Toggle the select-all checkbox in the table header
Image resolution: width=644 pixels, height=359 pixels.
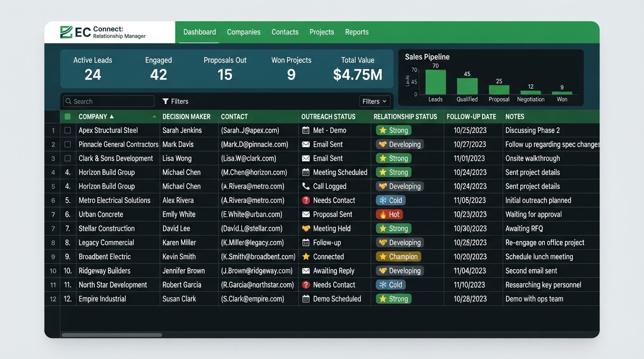point(67,116)
